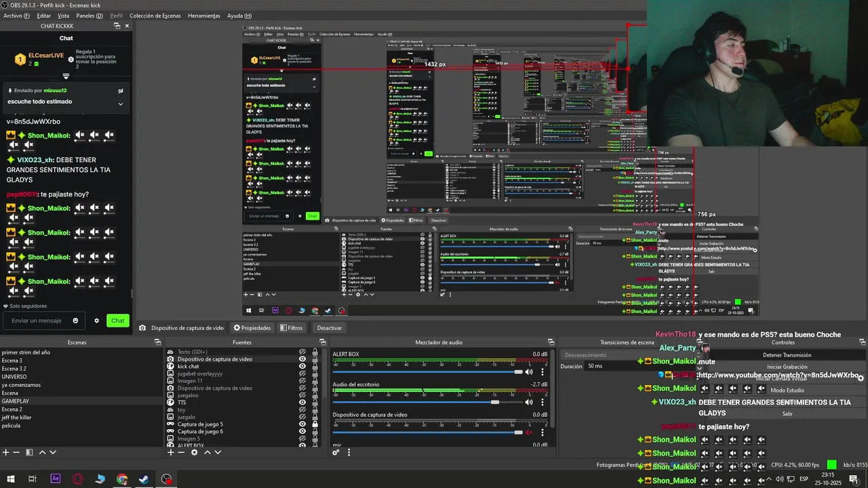Viewport: 868px width, 488px height.
Task: Float the CHAT KICKKK dock panel
Action: pyautogui.click(x=117, y=26)
